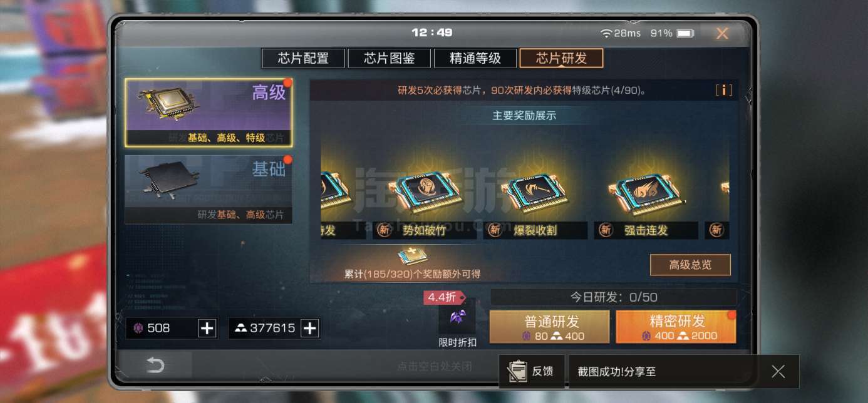Screen dimensions: 868x403
Task: Switch to the 芯片图鉴 tab
Action: 389,58
